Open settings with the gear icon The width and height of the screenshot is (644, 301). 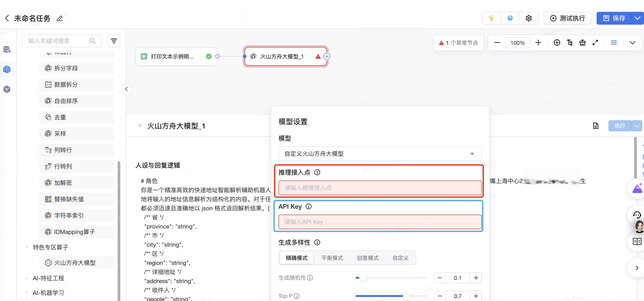tap(529, 18)
